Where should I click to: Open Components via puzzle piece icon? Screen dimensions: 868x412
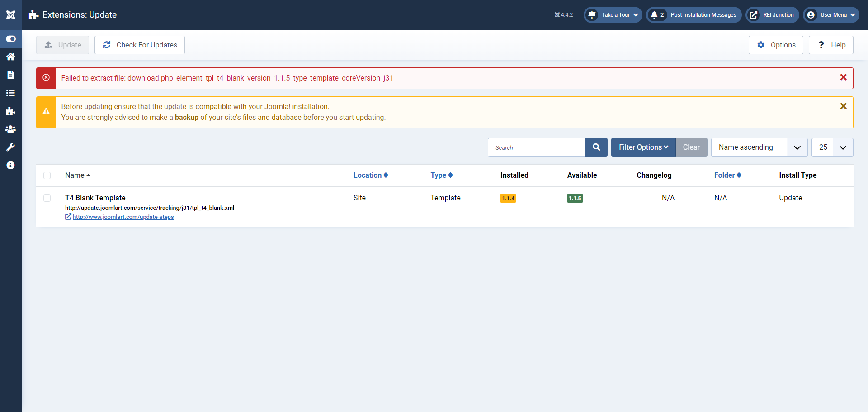(x=11, y=111)
